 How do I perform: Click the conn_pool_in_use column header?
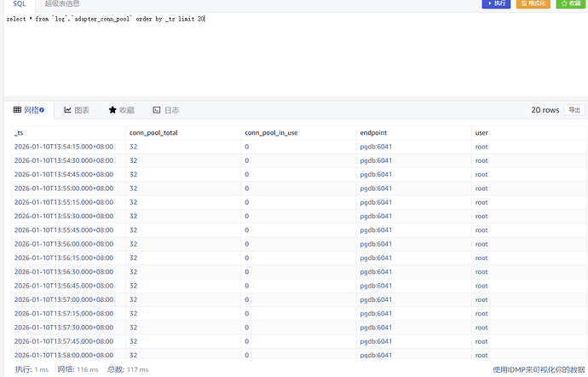(x=271, y=133)
